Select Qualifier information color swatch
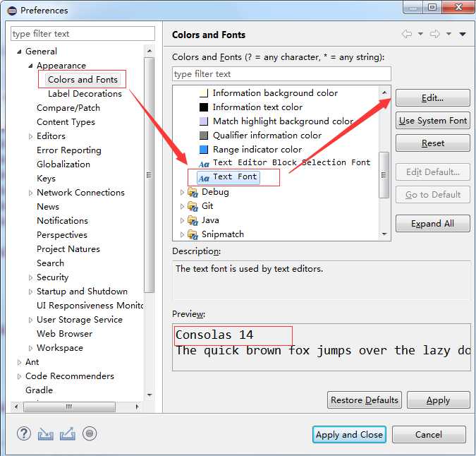Image resolution: width=476 pixels, height=456 pixels. (x=204, y=136)
